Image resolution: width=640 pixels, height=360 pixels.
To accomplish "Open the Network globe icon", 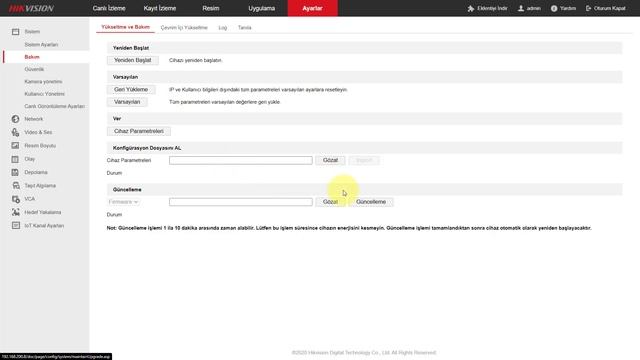I will [x=16, y=119].
